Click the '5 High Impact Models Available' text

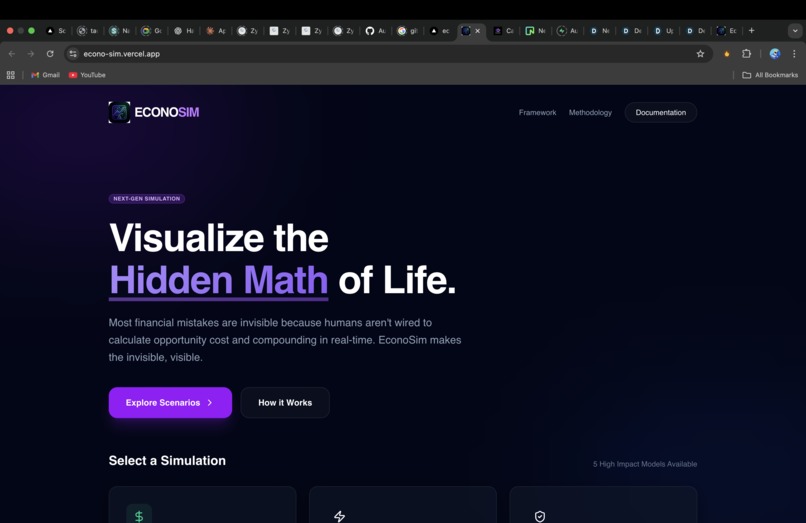point(645,464)
